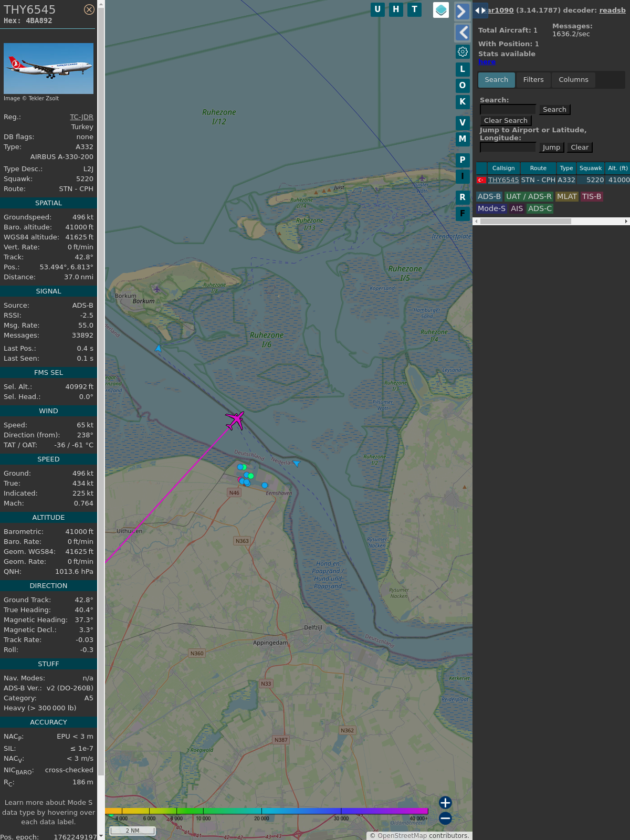The image size is (630, 840).
Task: Click left chevron to collapse sidebar
Action: tap(462, 33)
